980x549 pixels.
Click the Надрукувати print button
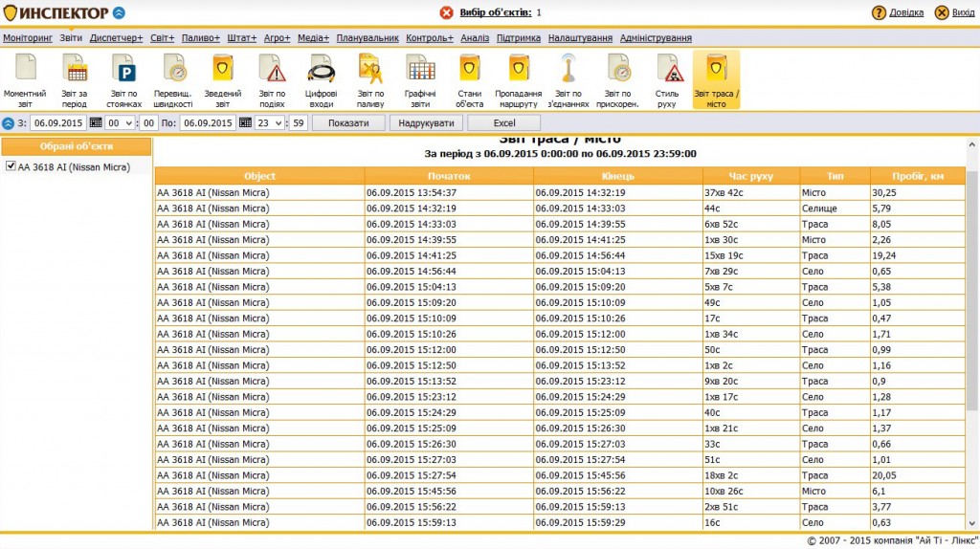(426, 123)
